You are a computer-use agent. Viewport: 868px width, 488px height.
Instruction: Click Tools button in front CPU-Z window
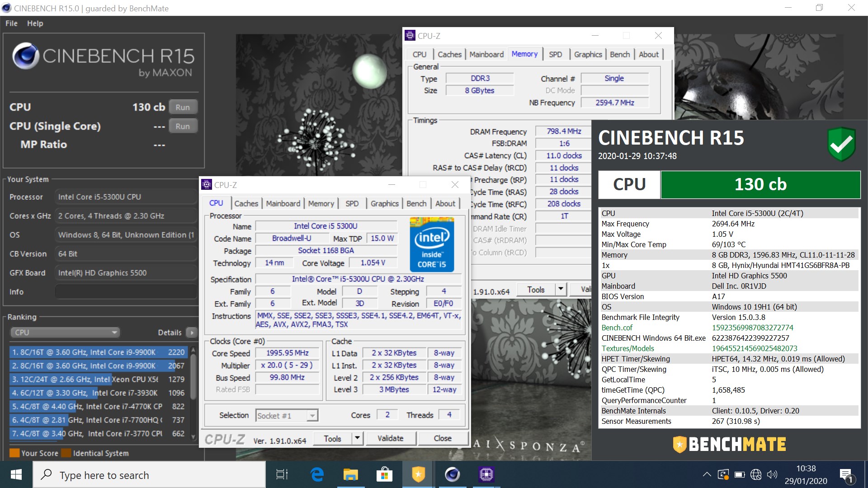tap(333, 438)
